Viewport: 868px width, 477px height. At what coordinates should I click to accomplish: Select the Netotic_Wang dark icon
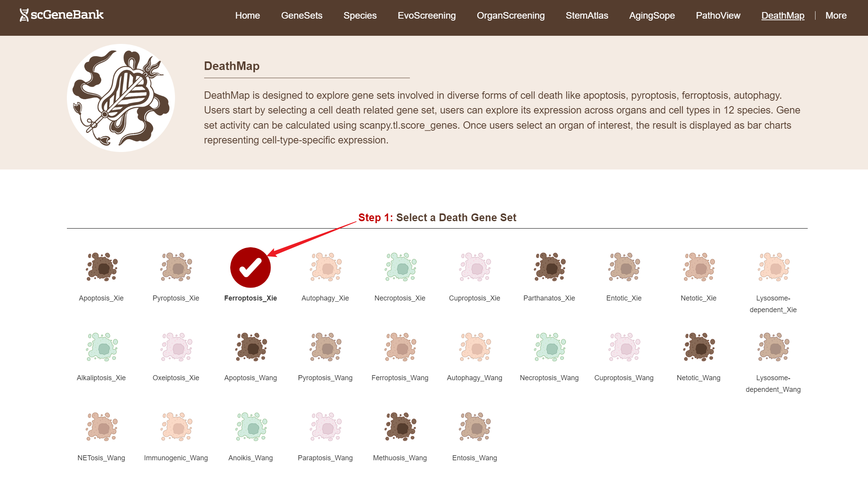[x=699, y=347]
